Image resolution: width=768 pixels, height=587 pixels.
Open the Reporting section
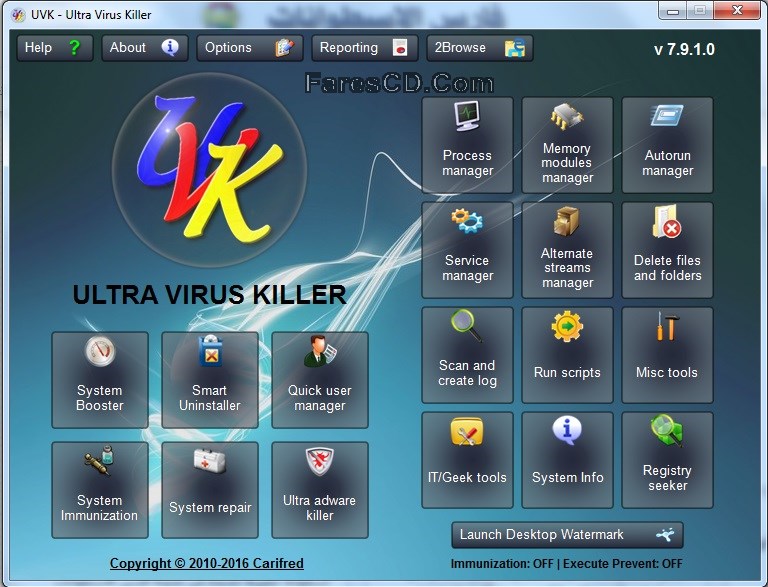coord(365,48)
